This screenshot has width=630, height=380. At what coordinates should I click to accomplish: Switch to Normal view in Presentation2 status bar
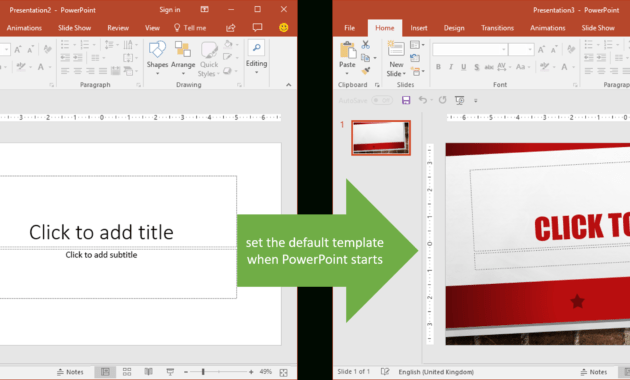click(x=105, y=372)
